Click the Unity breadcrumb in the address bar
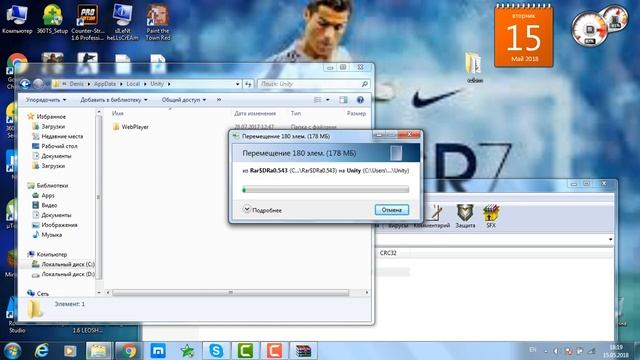 click(x=157, y=84)
